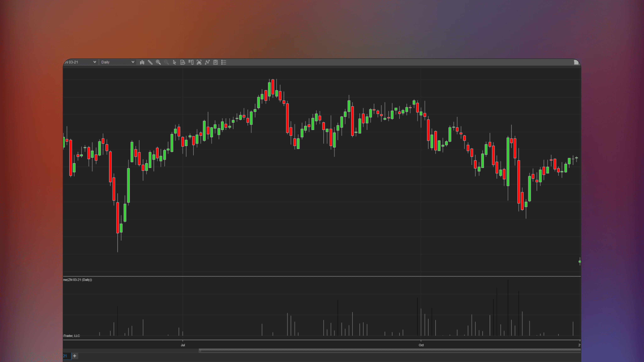Viewport: 644px width, 362px height.
Task: Toggle the zoom-out magnifier tool
Action: point(166,62)
